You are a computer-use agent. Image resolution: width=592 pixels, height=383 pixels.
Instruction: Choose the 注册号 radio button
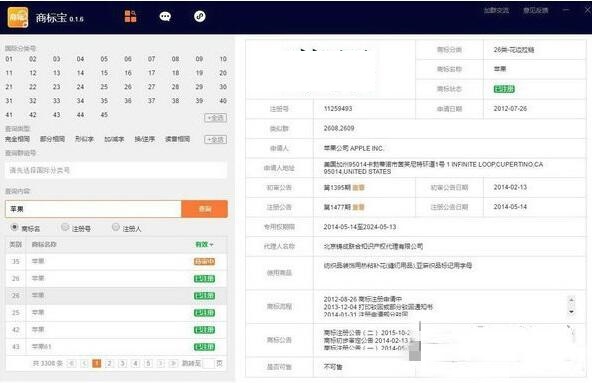(65, 227)
